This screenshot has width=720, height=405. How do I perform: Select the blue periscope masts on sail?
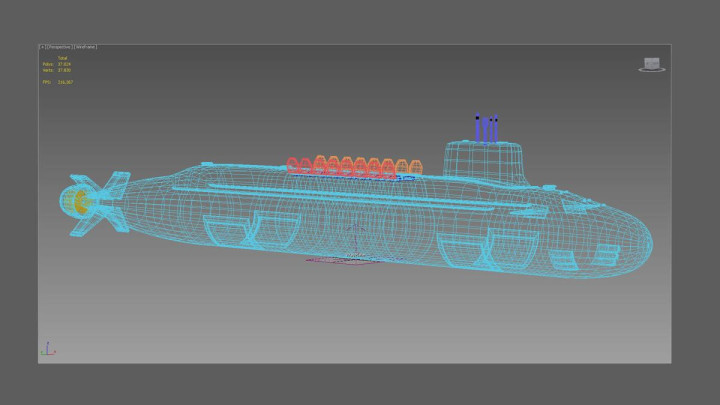486,130
